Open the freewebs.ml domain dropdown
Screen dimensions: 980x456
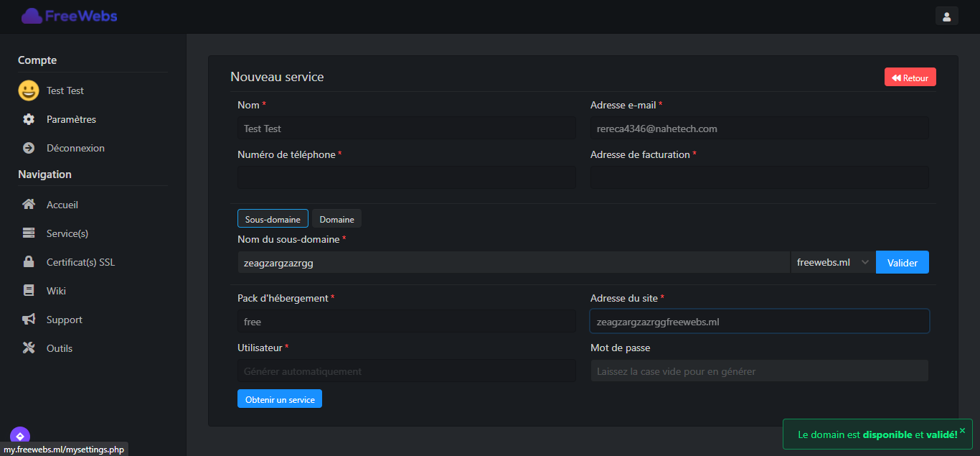[832, 262]
